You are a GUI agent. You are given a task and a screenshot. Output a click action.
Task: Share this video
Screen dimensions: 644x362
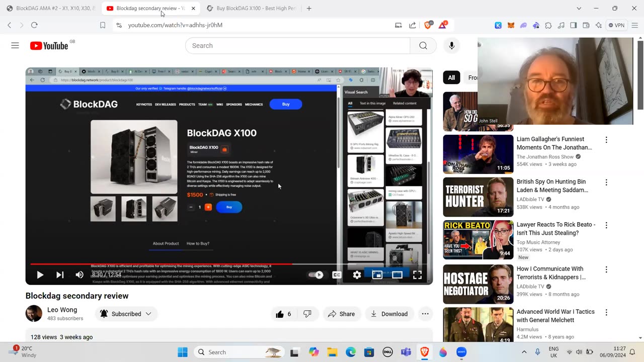pyautogui.click(x=342, y=314)
